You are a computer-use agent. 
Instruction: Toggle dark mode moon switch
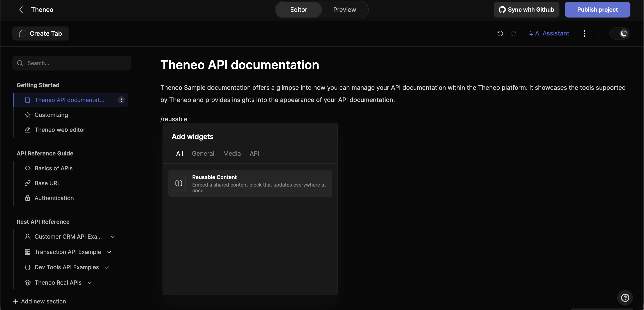pyautogui.click(x=620, y=33)
